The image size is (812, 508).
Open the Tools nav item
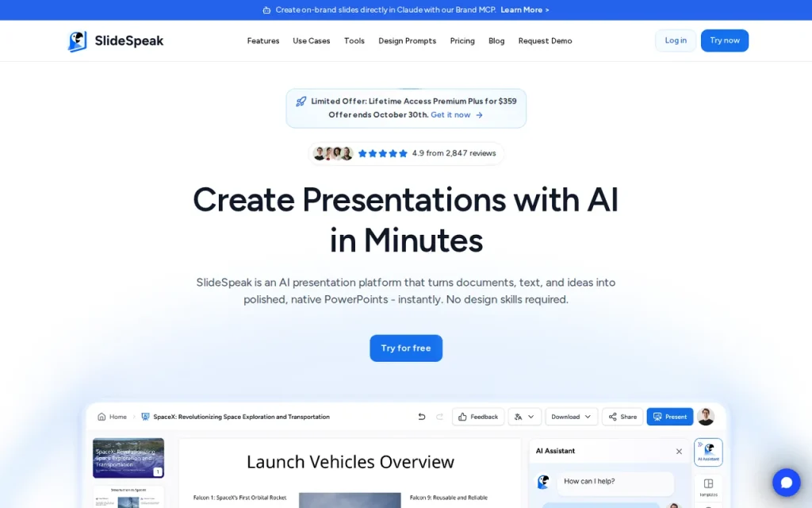(x=354, y=41)
